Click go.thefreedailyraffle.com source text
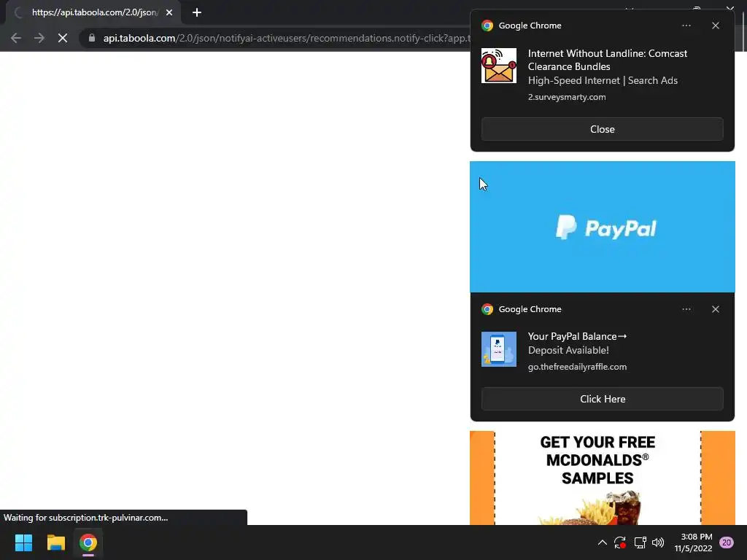747x560 pixels. coord(578,367)
